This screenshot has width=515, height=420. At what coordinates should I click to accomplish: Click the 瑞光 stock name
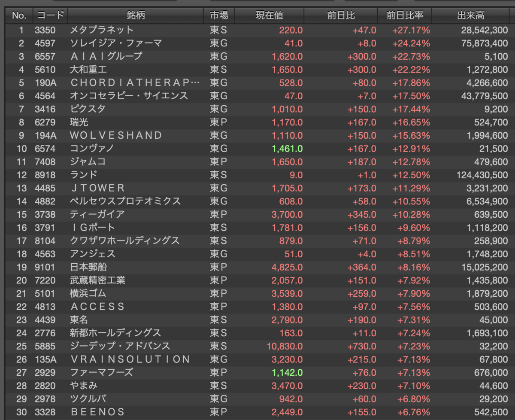pos(79,122)
